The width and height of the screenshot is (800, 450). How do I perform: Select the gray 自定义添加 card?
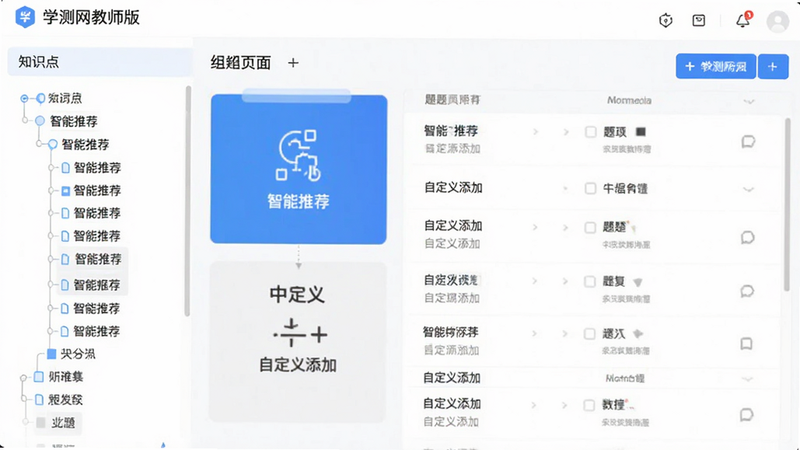[x=298, y=343]
